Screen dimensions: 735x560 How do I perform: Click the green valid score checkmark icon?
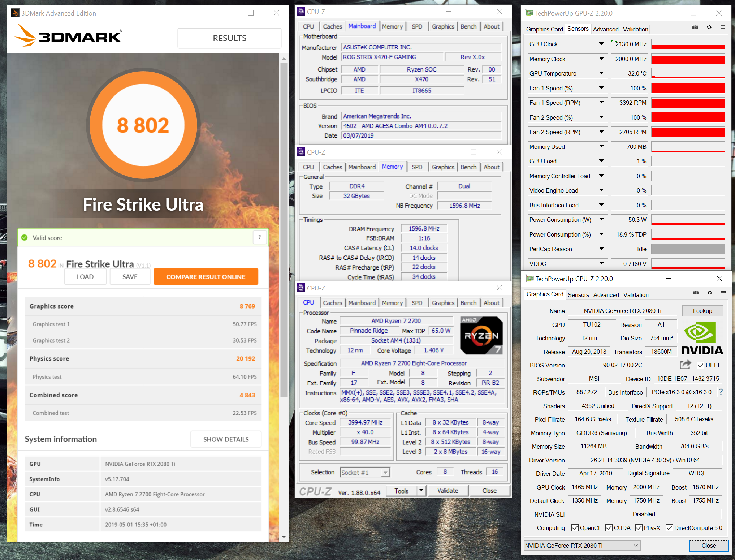(x=24, y=238)
